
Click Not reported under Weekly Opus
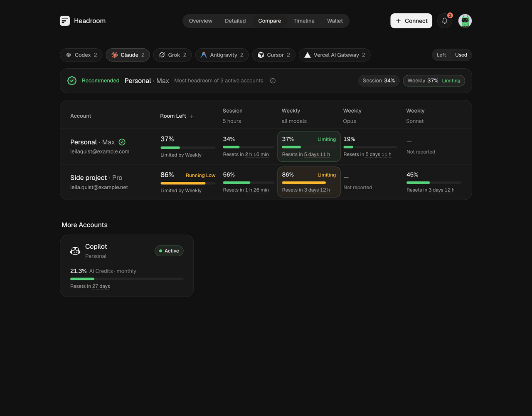358,188
